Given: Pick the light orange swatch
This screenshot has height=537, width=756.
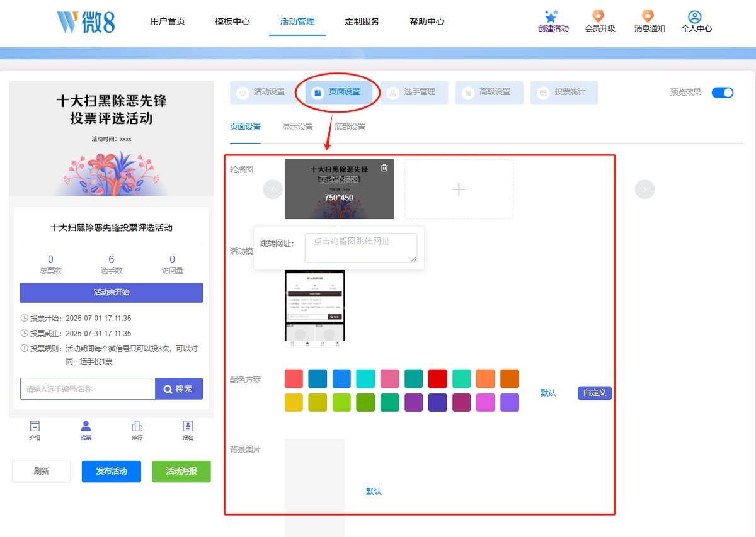Looking at the screenshot, I should click(x=486, y=379).
